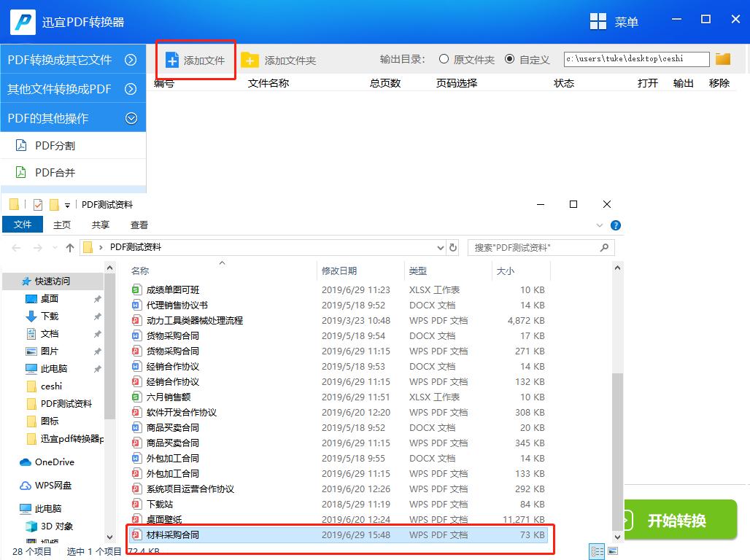Click the explorer help question mark icon

pos(616,225)
